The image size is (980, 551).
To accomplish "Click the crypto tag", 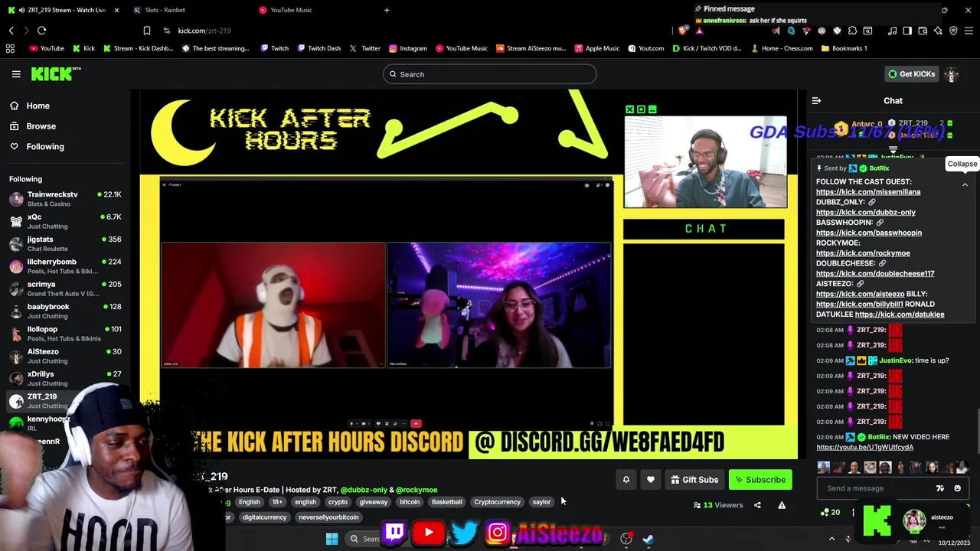I will click(338, 502).
